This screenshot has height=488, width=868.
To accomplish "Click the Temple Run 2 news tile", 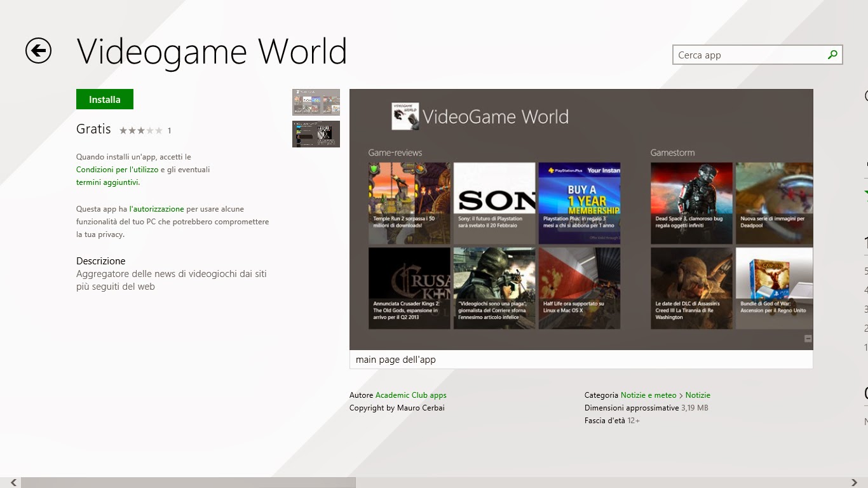I will point(409,203).
